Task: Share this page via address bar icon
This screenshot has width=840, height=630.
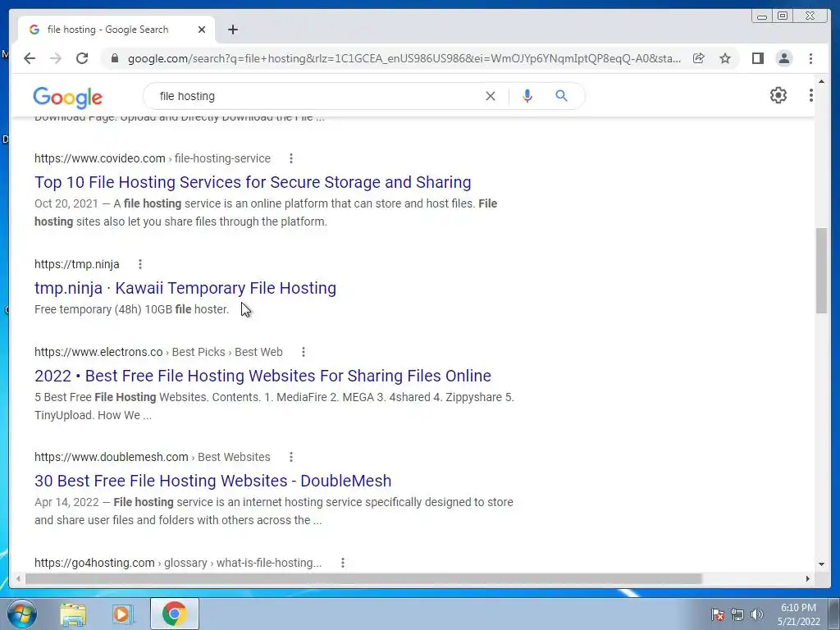Action: [699, 58]
